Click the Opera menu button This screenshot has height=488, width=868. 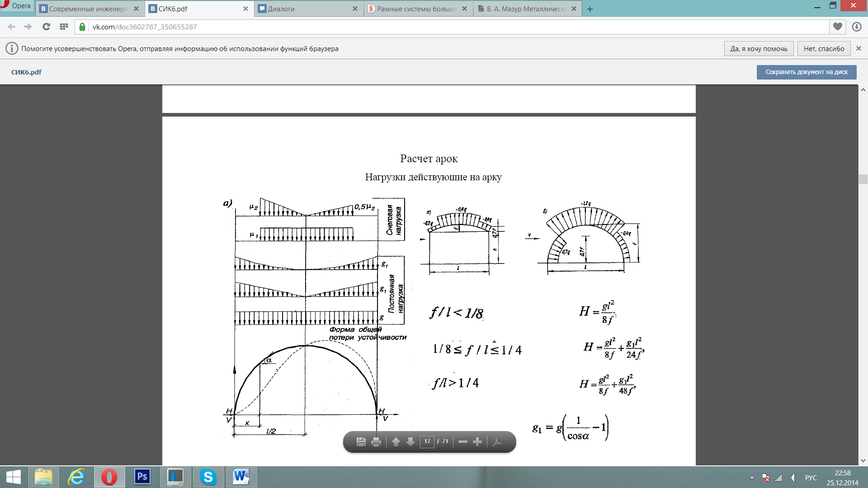17,6
